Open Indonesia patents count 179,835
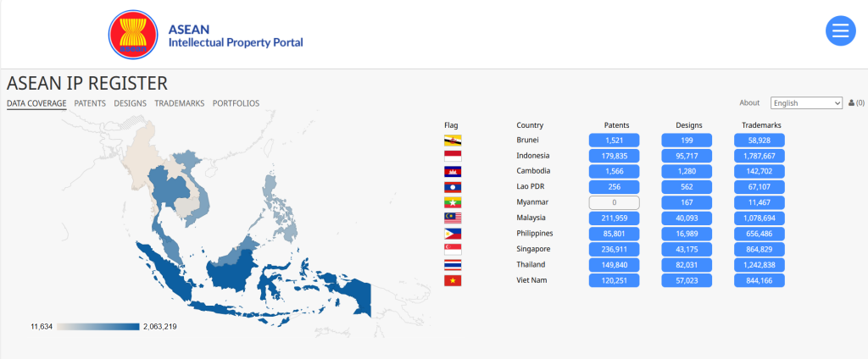 point(614,156)
